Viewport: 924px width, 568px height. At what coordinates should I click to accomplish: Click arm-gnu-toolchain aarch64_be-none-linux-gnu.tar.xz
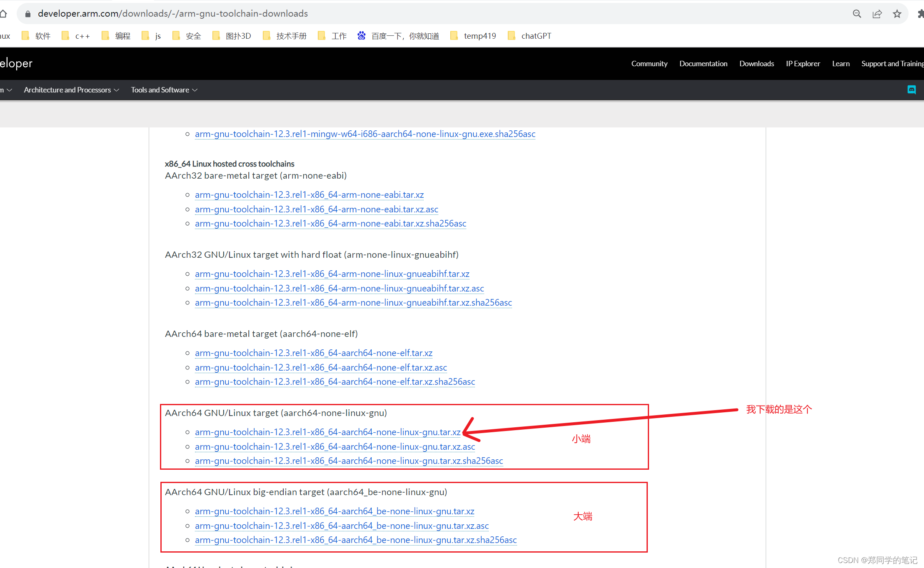(x=335, y=511)
